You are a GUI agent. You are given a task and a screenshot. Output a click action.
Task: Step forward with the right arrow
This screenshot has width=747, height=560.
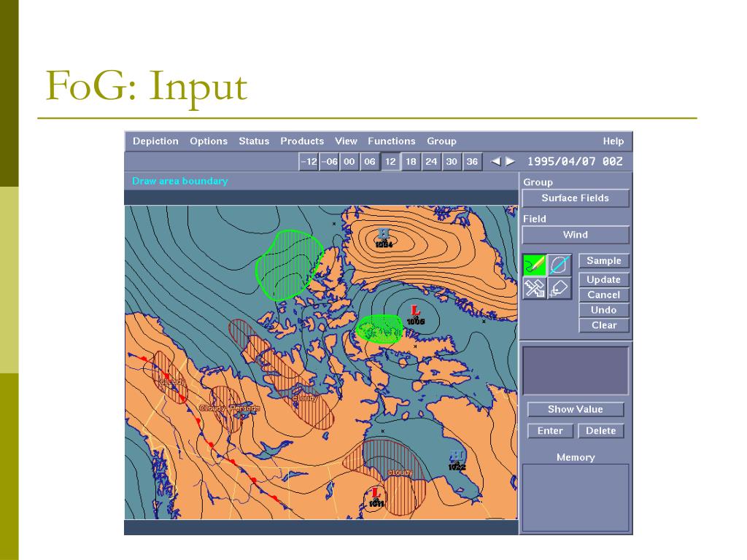(510, 161)
